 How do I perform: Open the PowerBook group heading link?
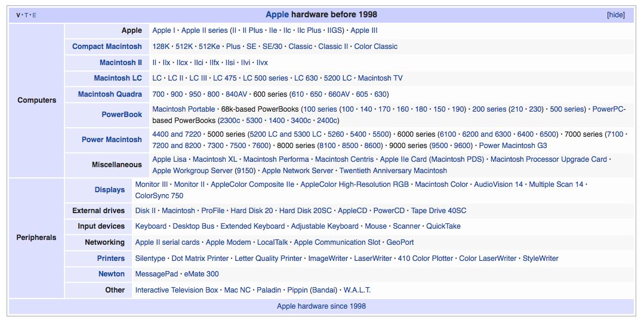point(122,115)
